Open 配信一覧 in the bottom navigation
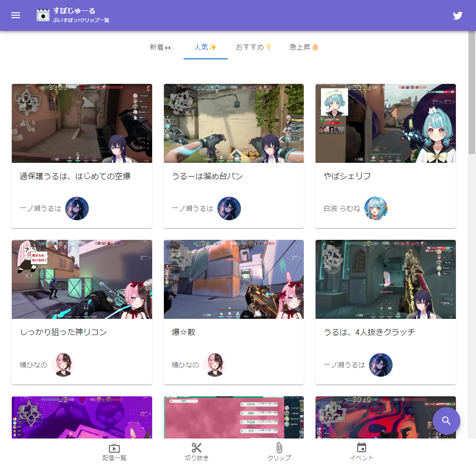The height and width of the screenshot is (465, 476). [x=114, y=451]
